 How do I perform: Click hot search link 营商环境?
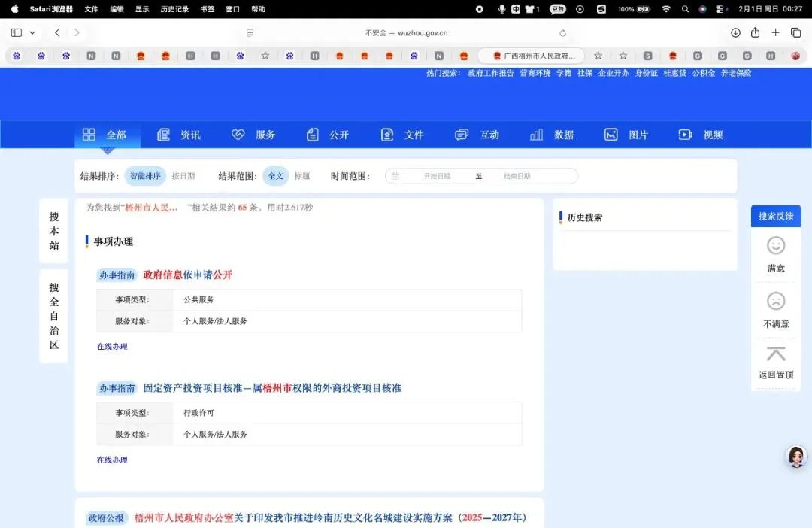(535, 73)
